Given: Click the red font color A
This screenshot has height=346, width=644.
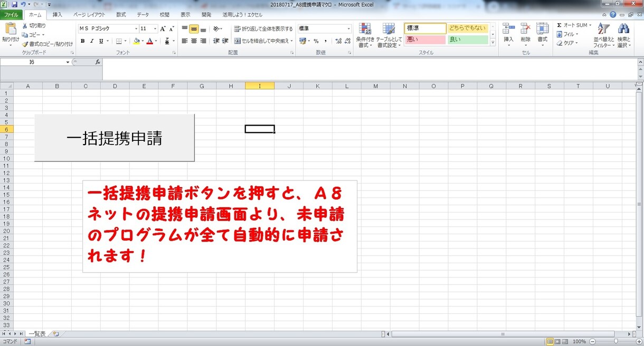Looking at the screenshot, I should [150, 41].
